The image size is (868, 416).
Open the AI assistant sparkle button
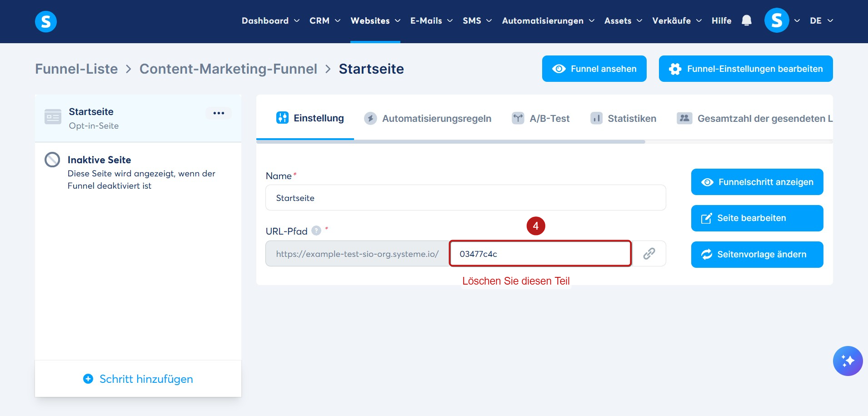(848, 361)
